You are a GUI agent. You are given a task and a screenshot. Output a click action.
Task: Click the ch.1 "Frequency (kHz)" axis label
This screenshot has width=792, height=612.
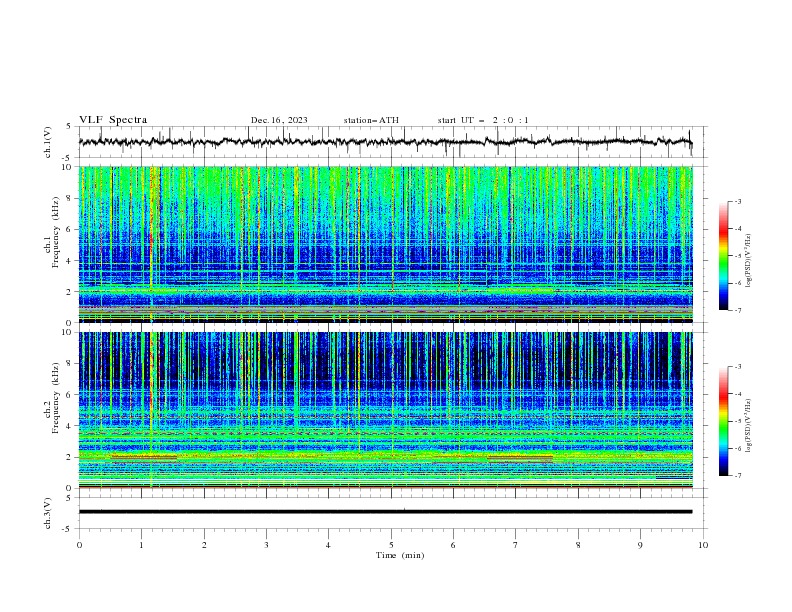pyautogui.click(x=55, y=233)
